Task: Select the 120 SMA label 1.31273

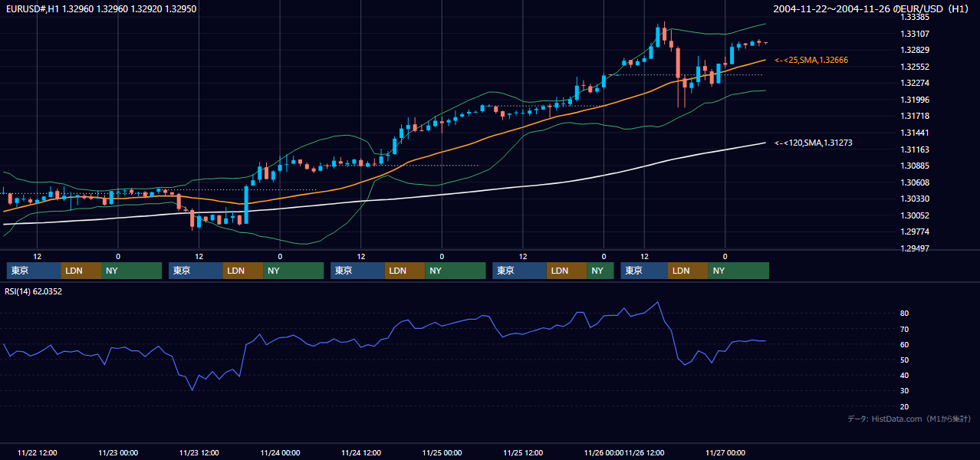Action: (813, 143)
